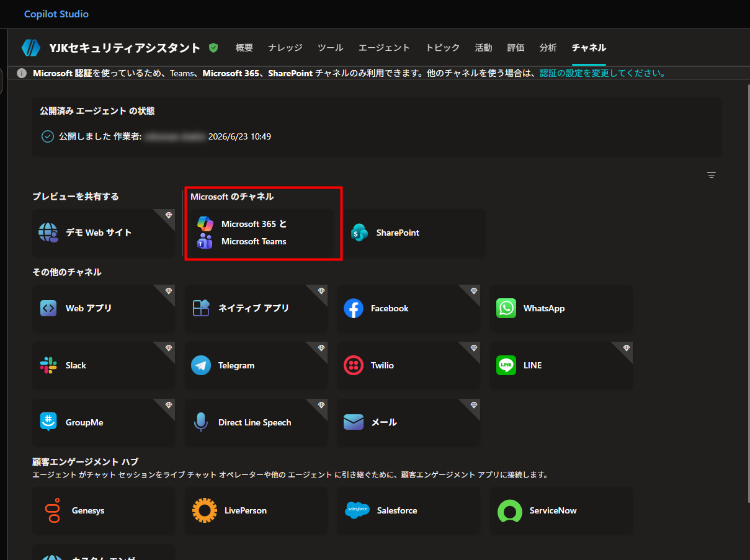Open the Web アプリ channel card
Viewport: 750px width, 560px height.
tap(104, 308)
